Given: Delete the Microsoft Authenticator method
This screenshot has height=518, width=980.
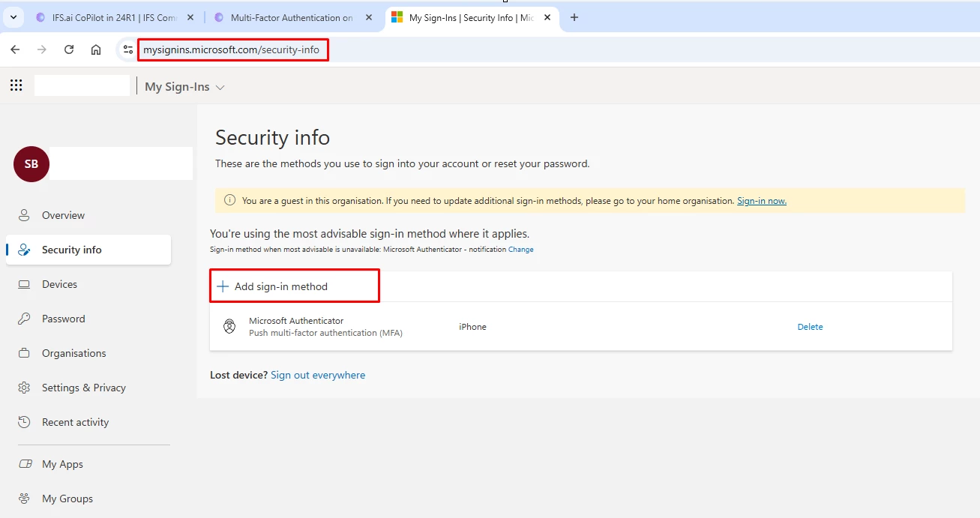Looking at the screenshot, I should coord(810,327).
